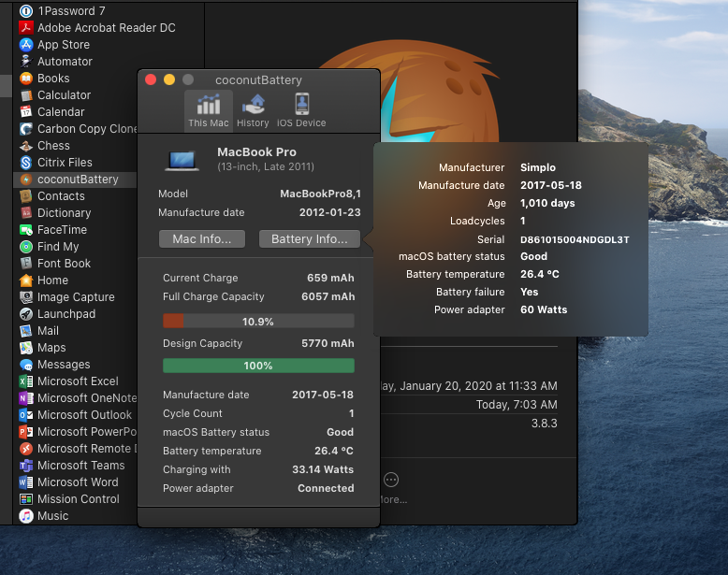
Task: Select the Microsoft PowerPoint icon
Action: point(26,432)
